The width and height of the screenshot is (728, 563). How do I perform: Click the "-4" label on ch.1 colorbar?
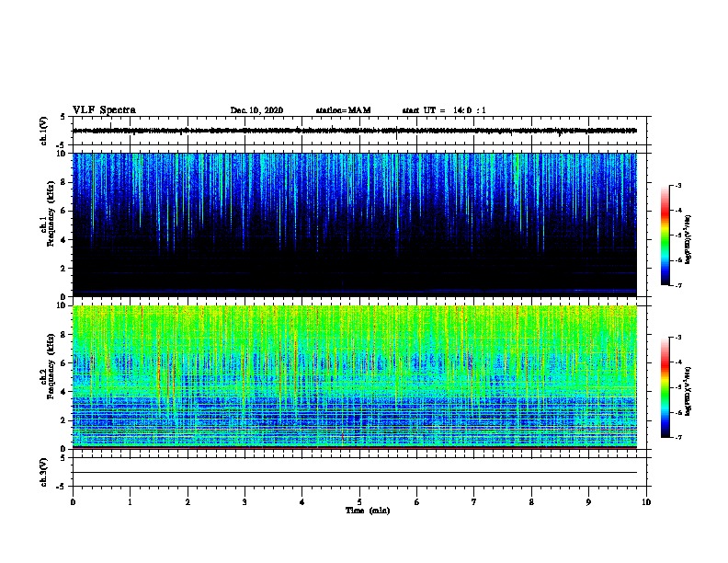pyautogui.click(x=678, y=211)
